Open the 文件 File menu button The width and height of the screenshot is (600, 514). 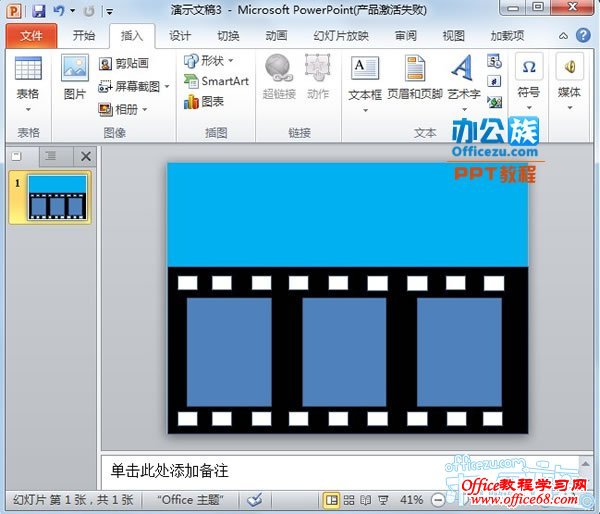pyautogui.click(x=32, y=36)
